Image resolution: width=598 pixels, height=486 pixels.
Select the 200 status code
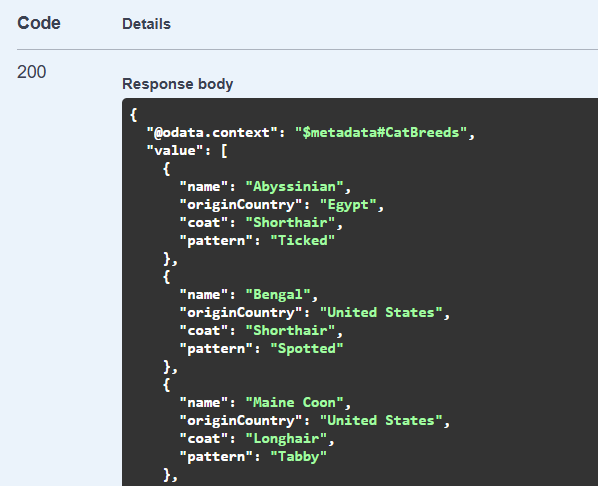point(32,72)
